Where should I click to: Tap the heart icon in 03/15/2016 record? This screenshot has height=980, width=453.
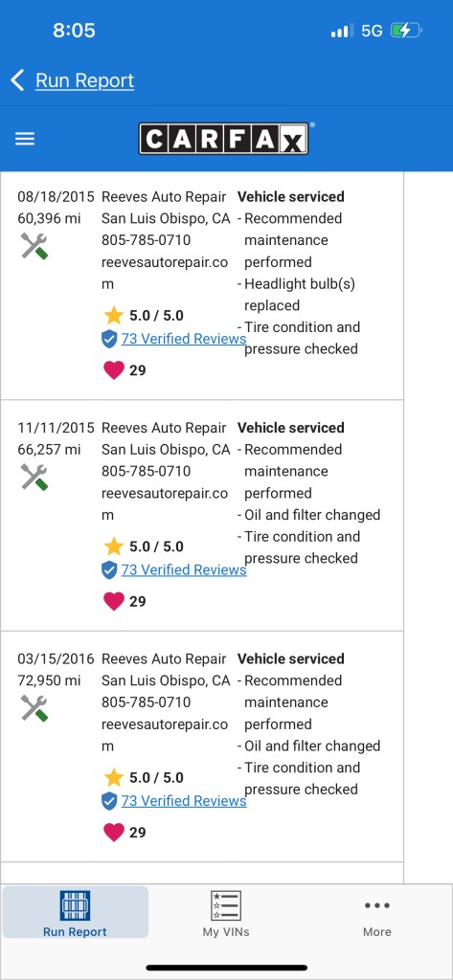point(114,832)
